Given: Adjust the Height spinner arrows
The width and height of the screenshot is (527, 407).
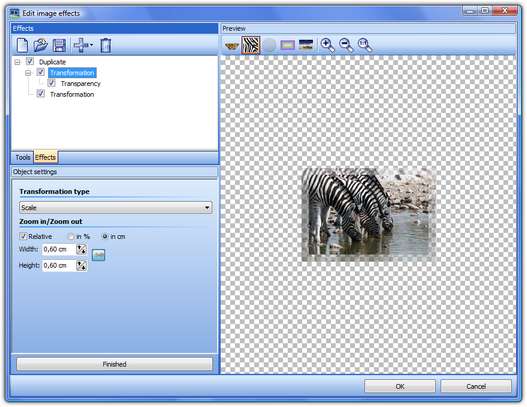Looking at the screenshot, I should 81,266.
